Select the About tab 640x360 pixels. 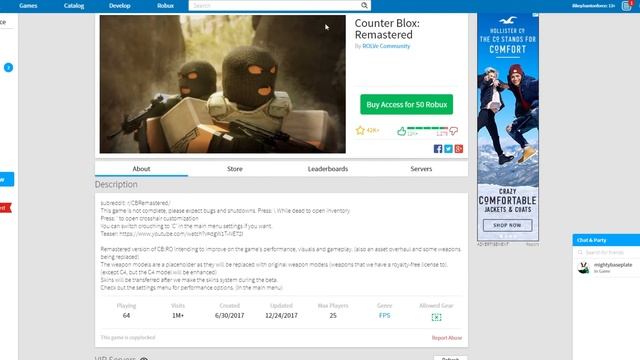coord(141,169)
